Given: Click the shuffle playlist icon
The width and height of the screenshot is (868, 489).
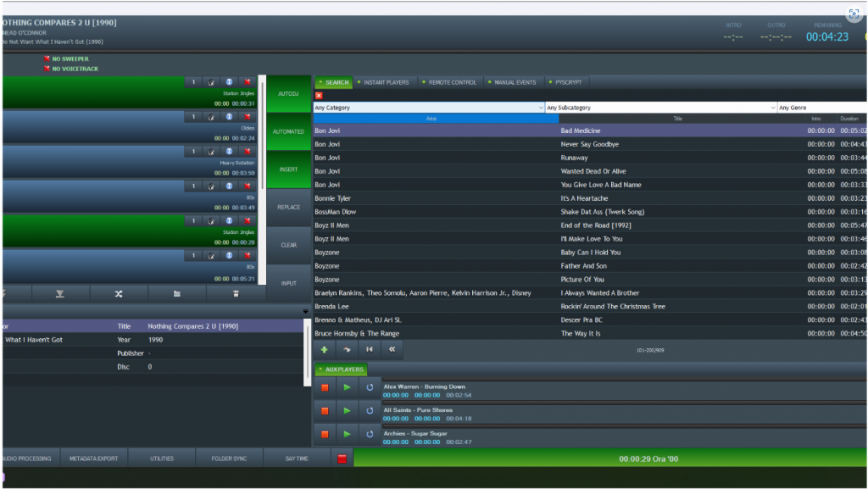Looking at the screenshot, I should (x=119, y=294).
